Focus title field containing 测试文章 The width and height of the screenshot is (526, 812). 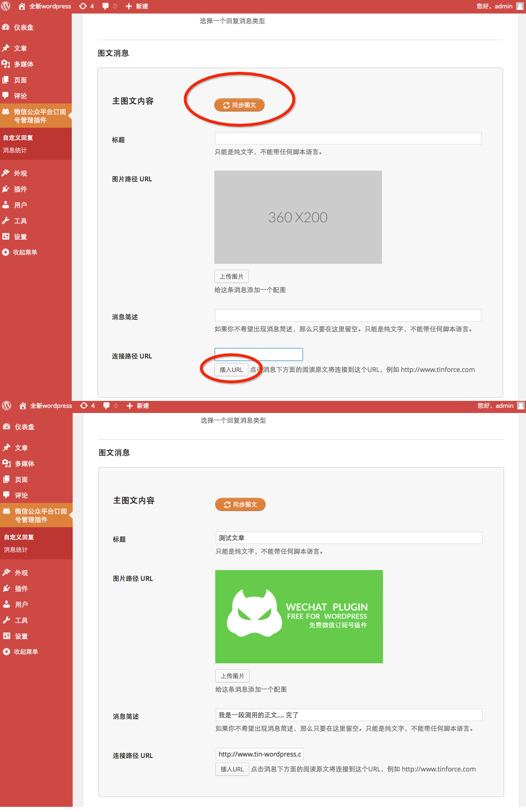[x=349, y=538]
